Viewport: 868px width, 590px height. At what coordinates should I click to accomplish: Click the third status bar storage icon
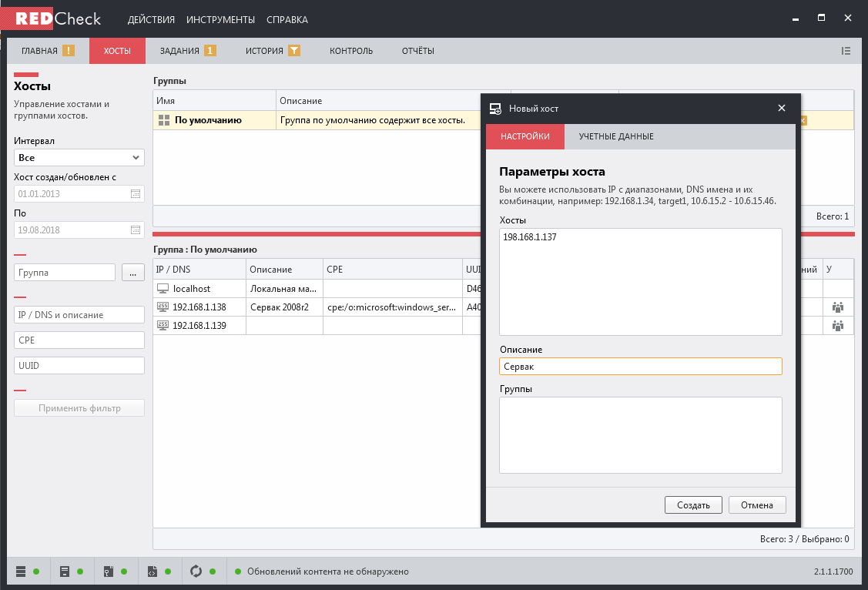(x=109, y=572)
